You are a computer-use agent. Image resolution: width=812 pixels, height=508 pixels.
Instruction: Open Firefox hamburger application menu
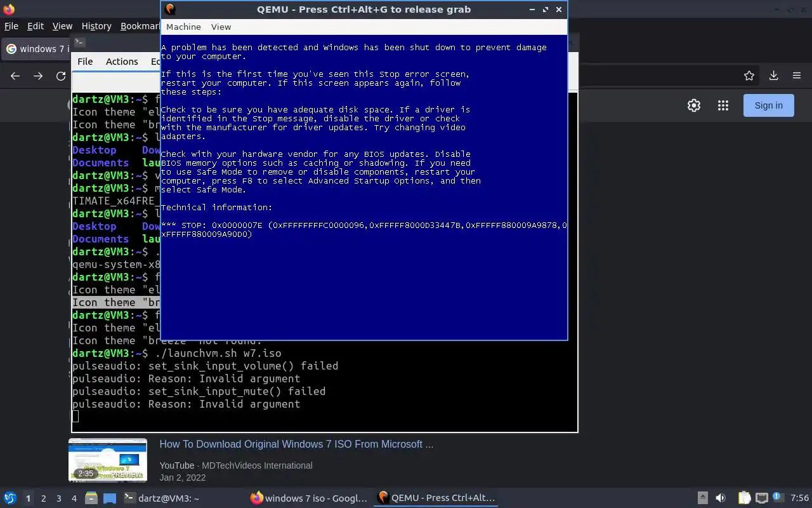[797, 76]
